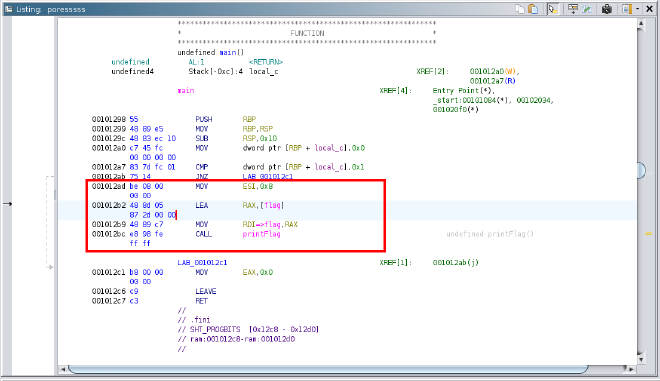The image size is (660, 381).
Task: Take a snapshot with the camera icon
Action: 607,9
